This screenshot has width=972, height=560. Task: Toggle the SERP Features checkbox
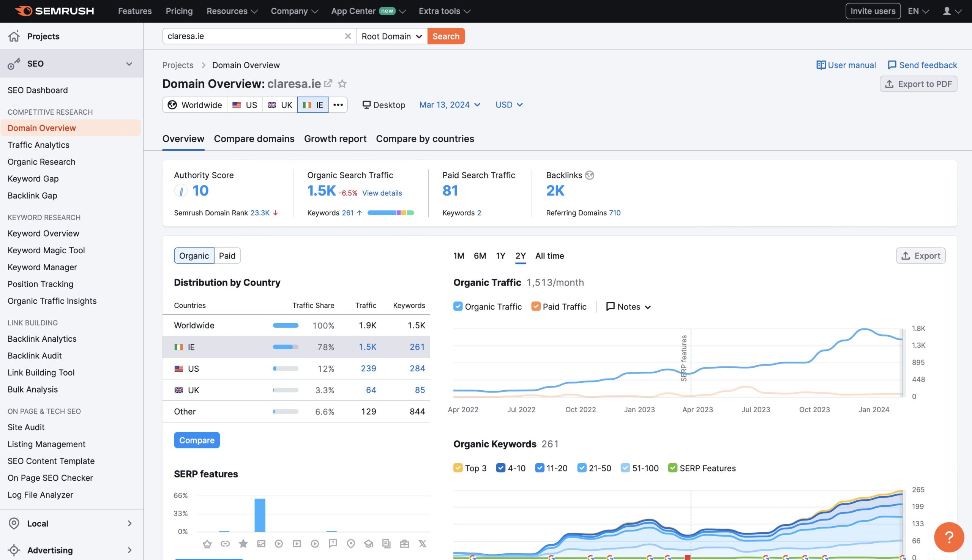click(x=672, y=468)
